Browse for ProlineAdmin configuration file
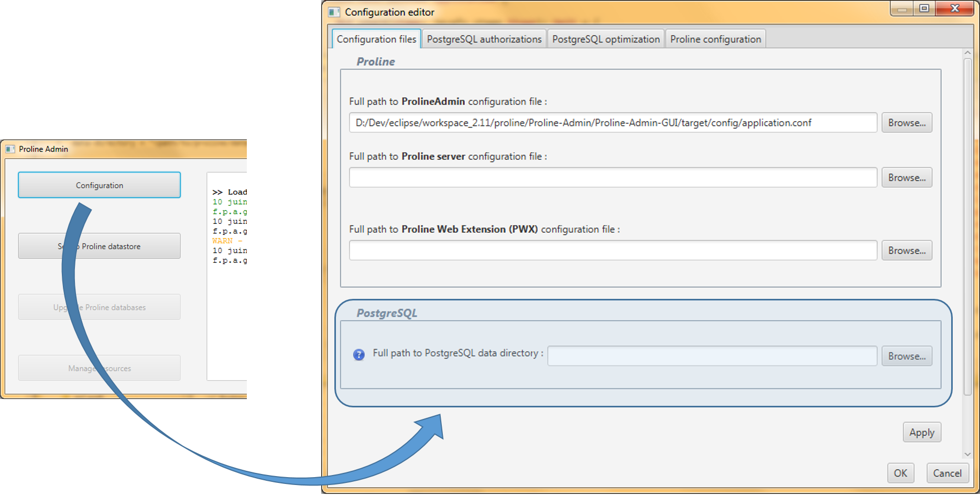The image size is (980, 496). [x=907, y=123]
